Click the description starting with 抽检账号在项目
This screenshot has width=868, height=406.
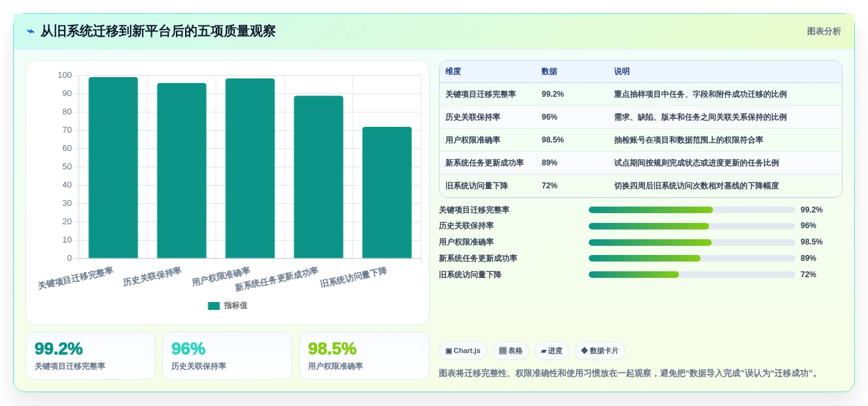(x=689, y=140)
